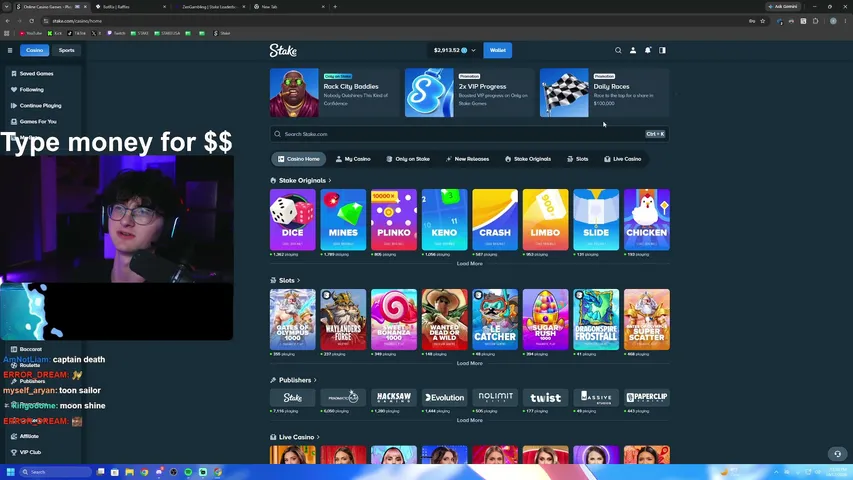Select the Evolution publisher

pos(444,397)
